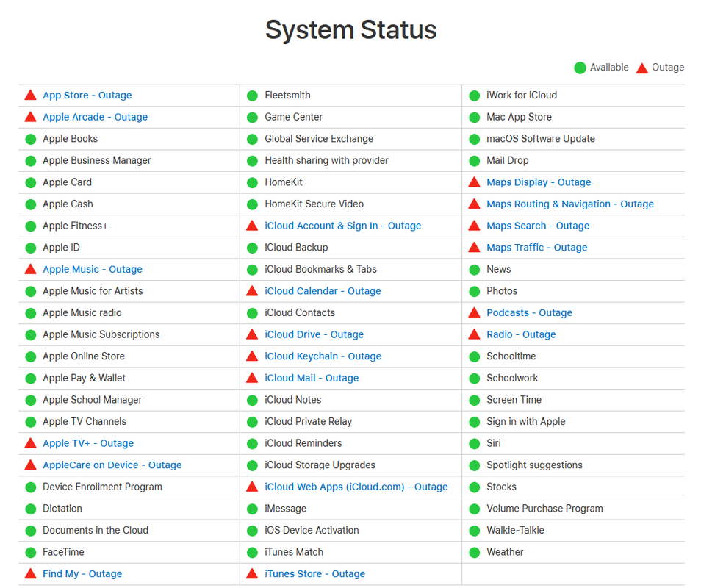The image size is (701, 588).
Task: Click the outage triangle beside Podcasts
Action: point(475,312)
